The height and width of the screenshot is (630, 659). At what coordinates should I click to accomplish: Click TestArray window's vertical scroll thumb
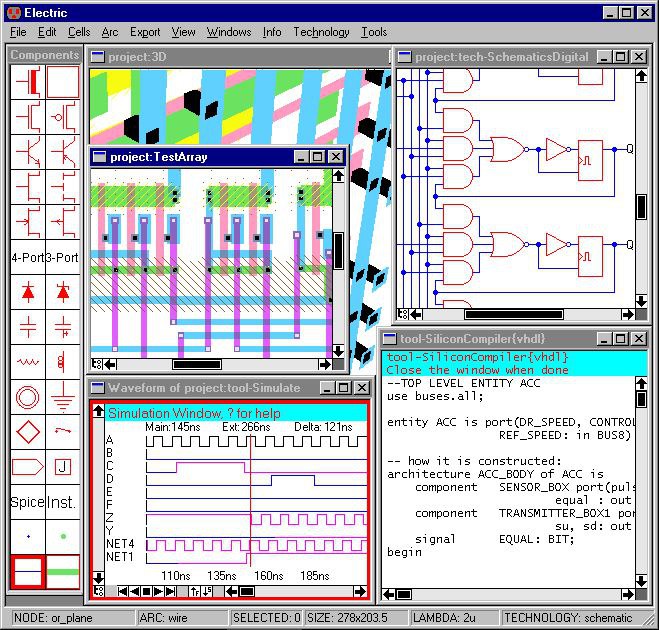point(339,251)
